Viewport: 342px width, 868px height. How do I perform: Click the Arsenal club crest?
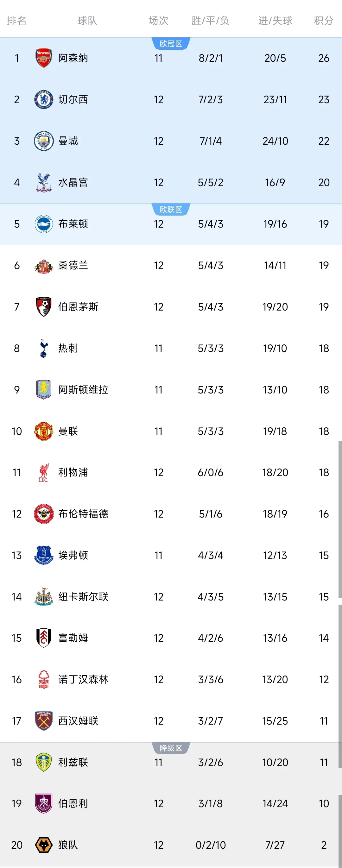coord(44,58)
